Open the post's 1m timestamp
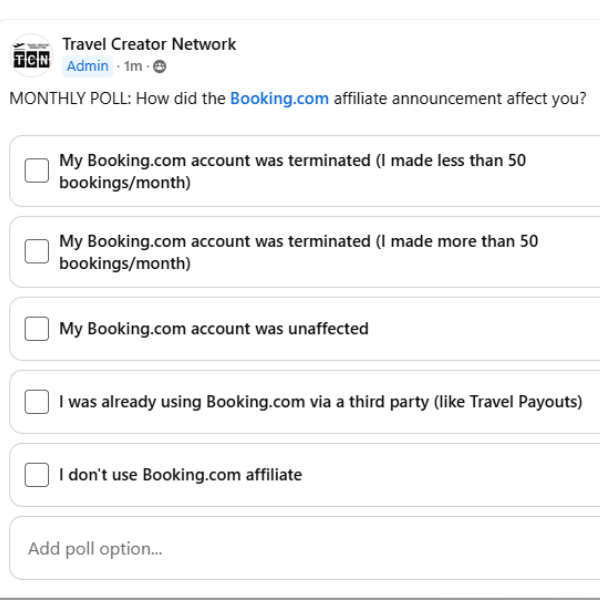This screenshot has height=600, width=600. (x=133, y=67)
